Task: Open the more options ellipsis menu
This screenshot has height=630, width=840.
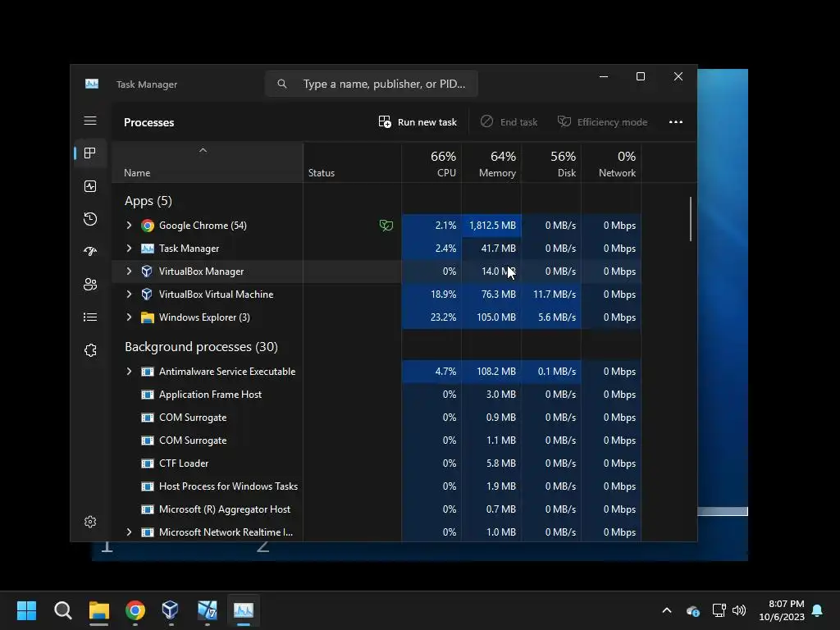Action: [x=676, y=122]
